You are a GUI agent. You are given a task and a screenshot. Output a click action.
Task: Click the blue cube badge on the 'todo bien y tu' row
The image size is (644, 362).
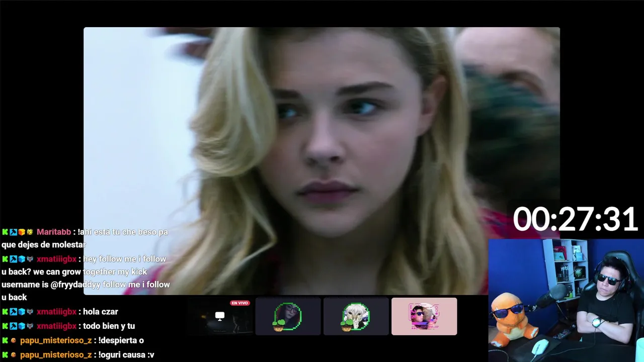22,326
